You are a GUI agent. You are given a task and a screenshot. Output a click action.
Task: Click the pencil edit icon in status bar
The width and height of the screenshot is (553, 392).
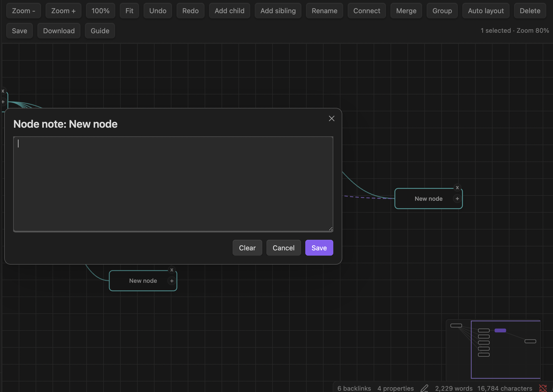click(x=424, y=388)
